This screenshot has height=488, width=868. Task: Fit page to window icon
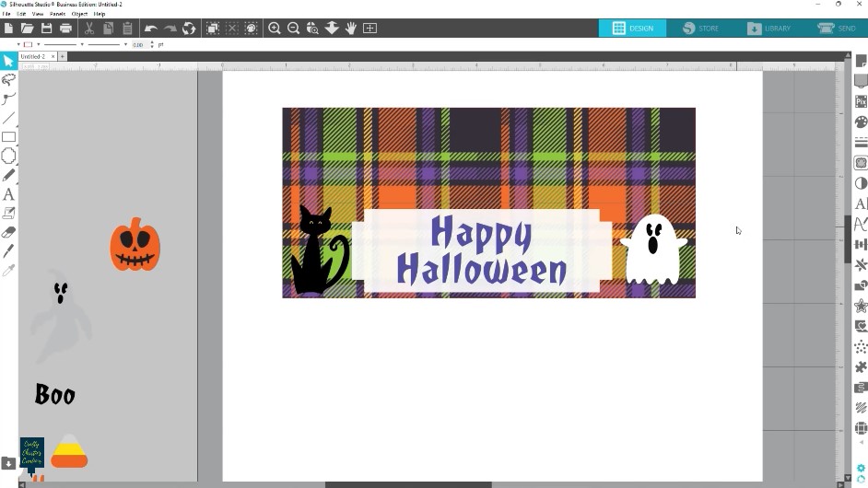point(369,29)
